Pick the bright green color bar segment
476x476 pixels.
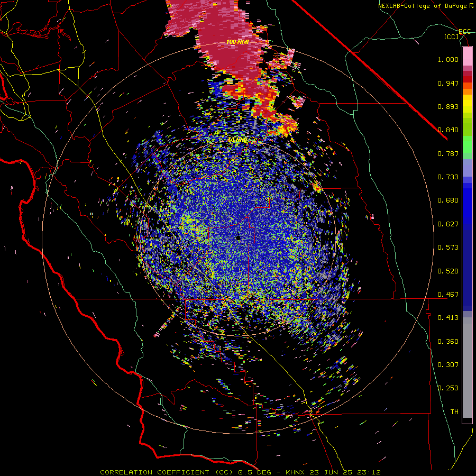467,144
